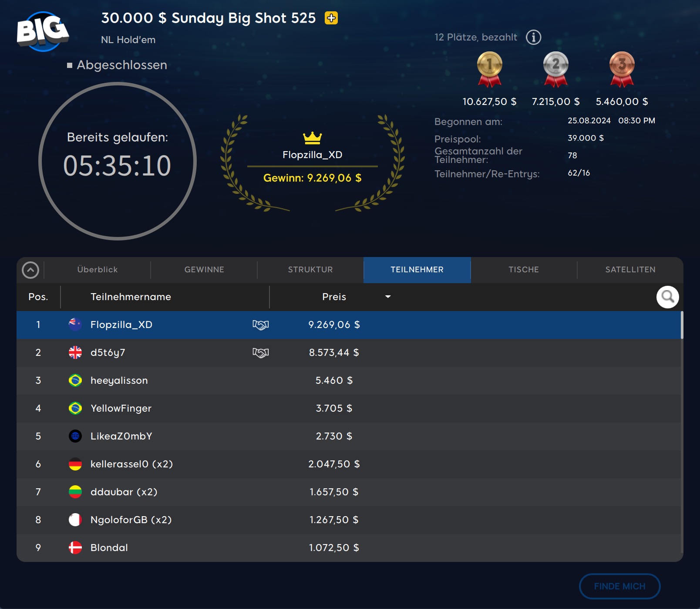Image resolution: width=700 pixels, height=609 pixels.
Task: Open the paid places info icon
Action: coord(533,37)
